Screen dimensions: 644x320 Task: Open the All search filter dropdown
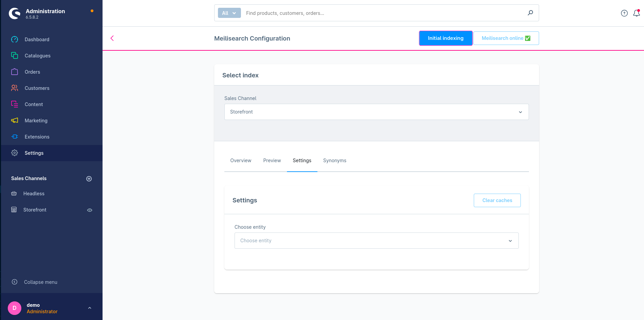tap(229, 13)
